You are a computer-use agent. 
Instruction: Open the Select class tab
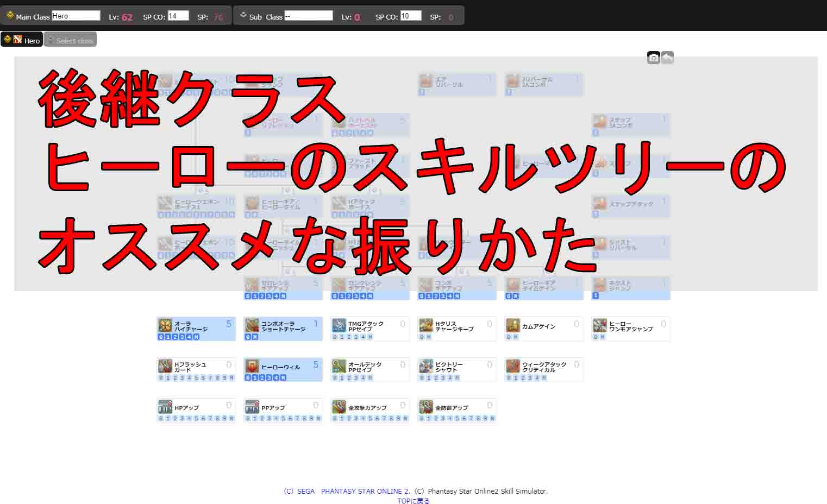tap(70, 40)
